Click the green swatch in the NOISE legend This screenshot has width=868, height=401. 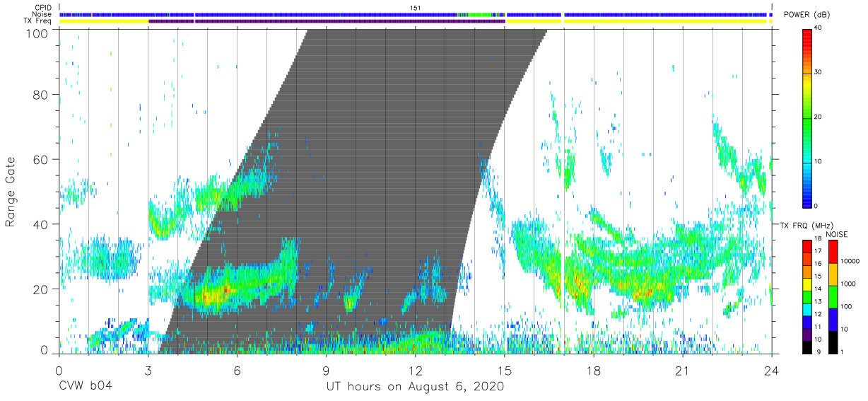[x=833, y=296]
